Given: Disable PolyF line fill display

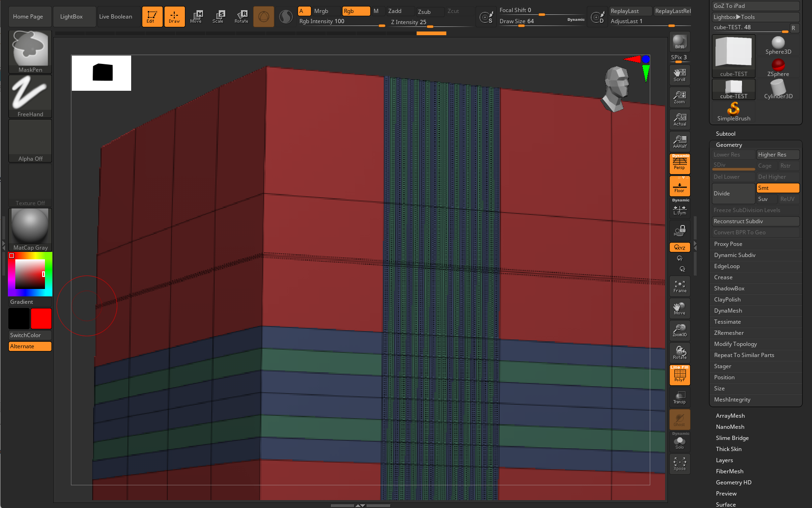Looking at the screenshot, I should (679, 375).
